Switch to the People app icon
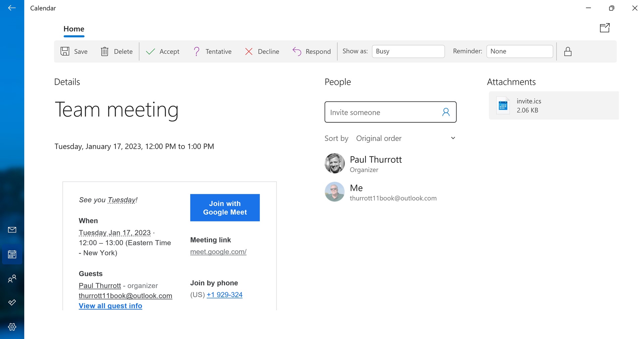Image resolution: width=644 pixels, height=339 pixels. tap(12, 279)
